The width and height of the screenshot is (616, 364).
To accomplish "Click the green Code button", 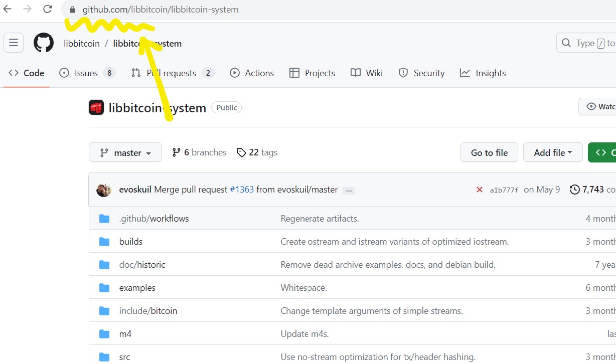I will point(602,152).
